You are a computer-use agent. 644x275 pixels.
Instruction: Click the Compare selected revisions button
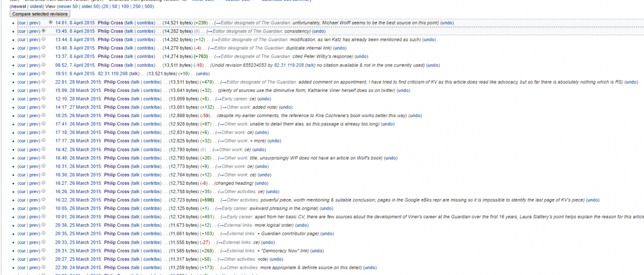pyautogui.click(x=40, y=13)
